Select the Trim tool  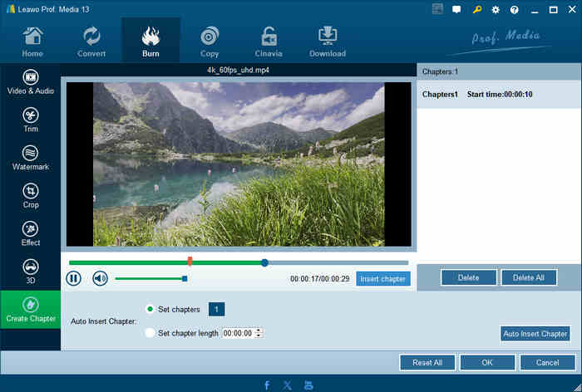point(31,120)
